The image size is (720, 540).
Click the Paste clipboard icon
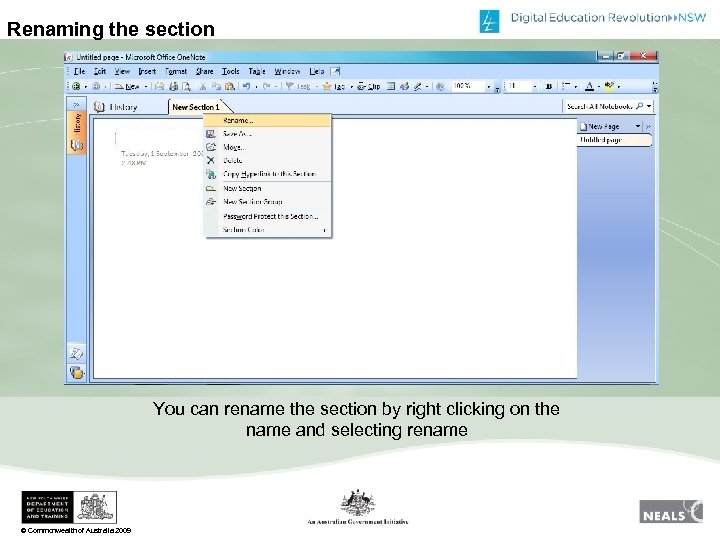[x=230, y=86]
